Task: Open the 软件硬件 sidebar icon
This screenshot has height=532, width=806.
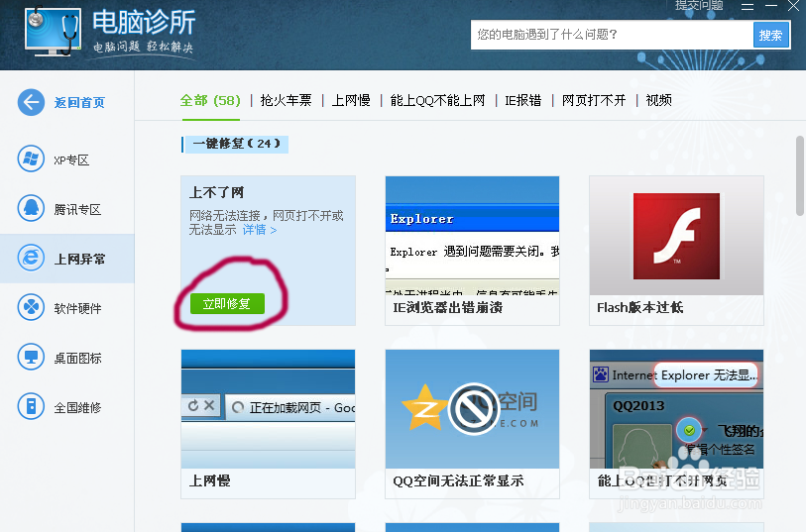Action: [31, 307]
